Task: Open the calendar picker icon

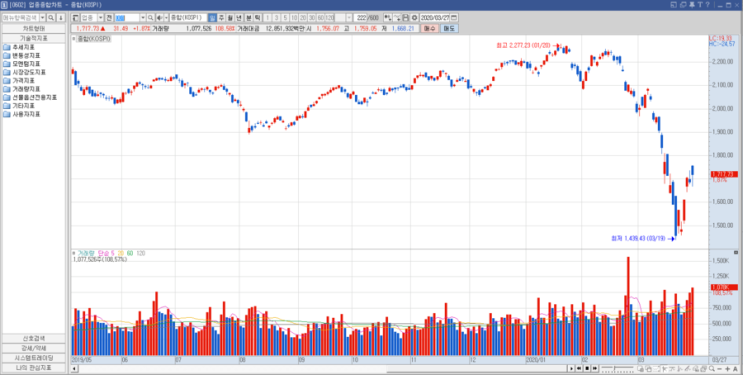Action: tap(454, 18)
